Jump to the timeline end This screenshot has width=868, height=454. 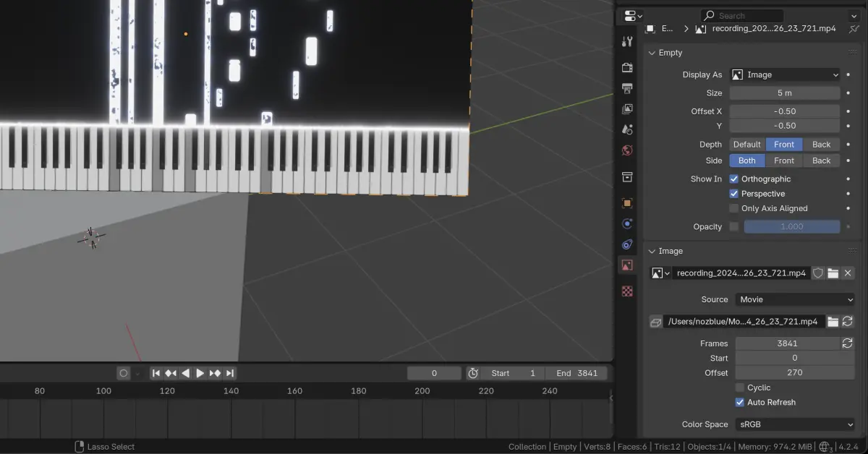(x=230, y=373)
